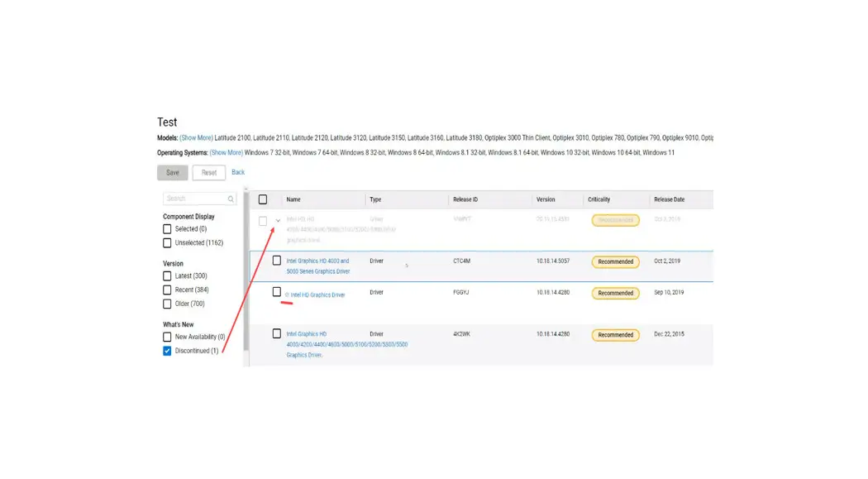Enable the Unselected components filter
The image size is (868, 479).
167,243
